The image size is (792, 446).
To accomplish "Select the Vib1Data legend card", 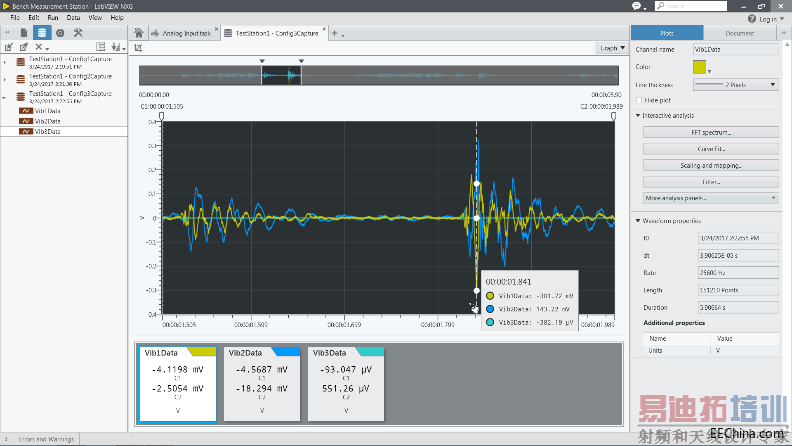I will [x=178, y=384].
